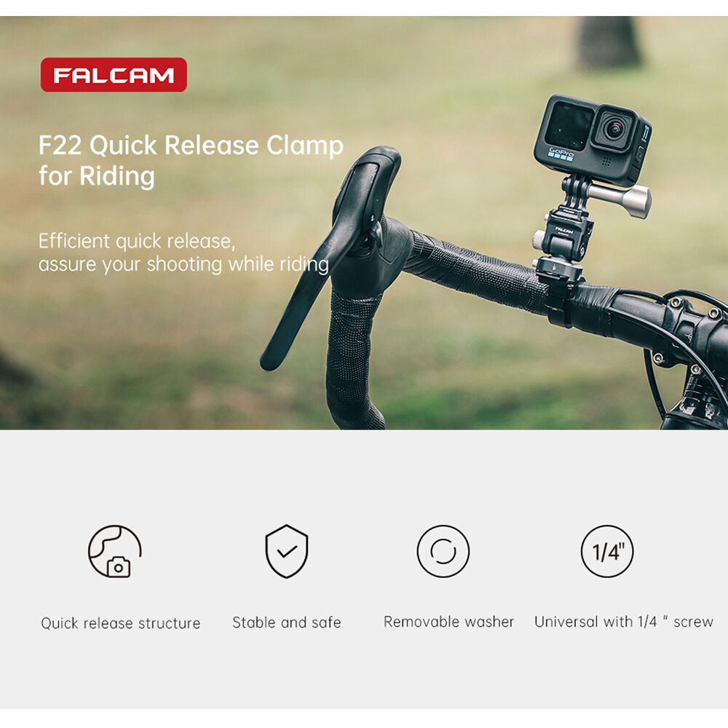Select the F22 Quick Release Clamp heading
Screen dimensions: 728x728
191,146
